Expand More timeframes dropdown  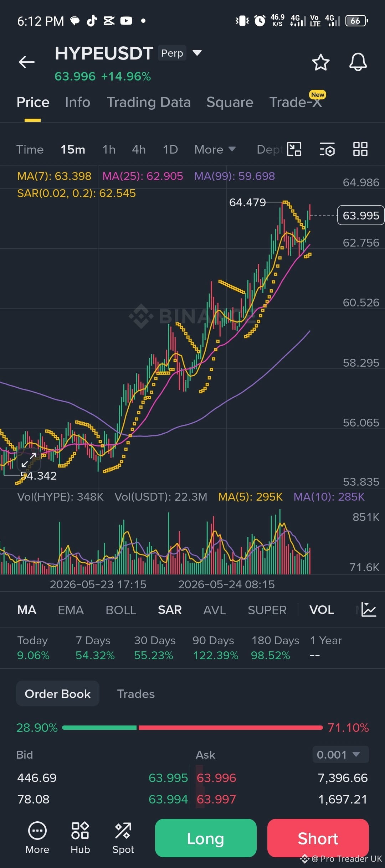pyautogui.click(x=215, y=149)
